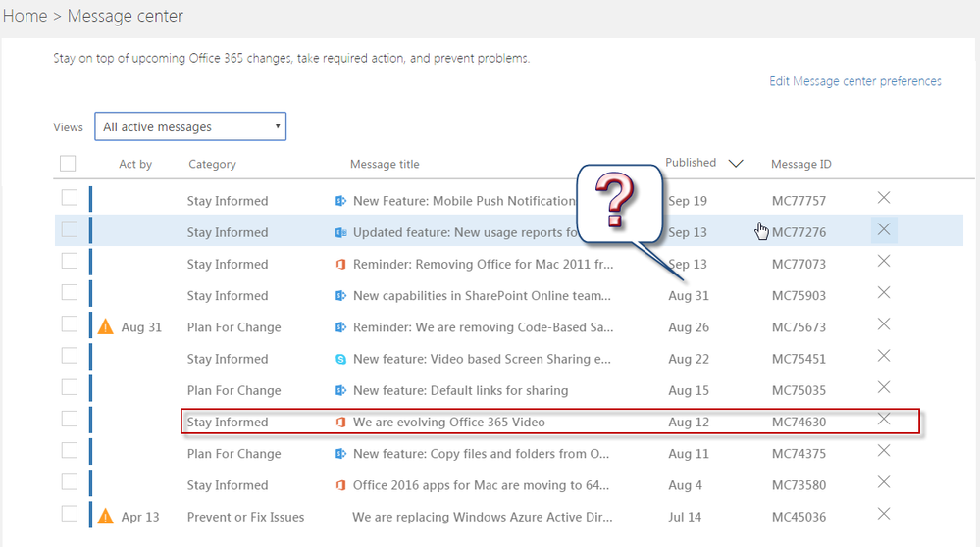Image resolution: width=980 pixels, height=547 pixels.
Task: Dismiss message MC74630 with its X icon
Action: pos(884,419)
